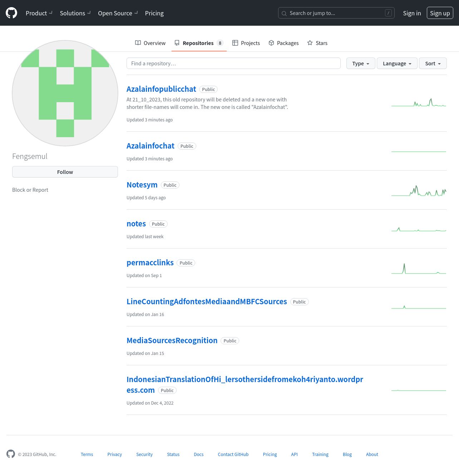Select the Repositories tab
Image resolution: width=459 pixels, height=476 pixels.
tap(199, 43)
